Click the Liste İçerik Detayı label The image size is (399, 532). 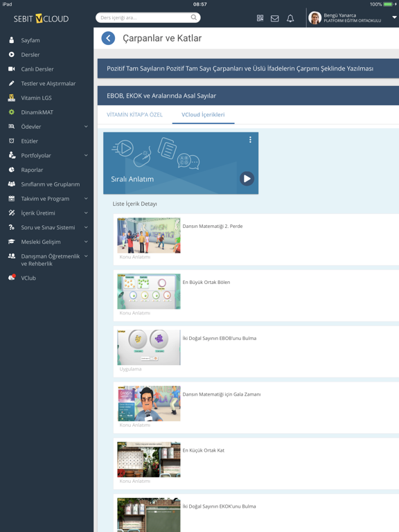point(134,204)
